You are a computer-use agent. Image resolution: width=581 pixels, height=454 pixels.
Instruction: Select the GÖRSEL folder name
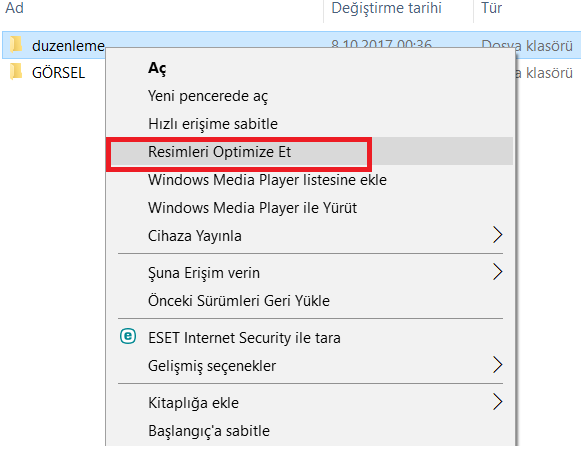pyautogui.click(x=59, y=72)
